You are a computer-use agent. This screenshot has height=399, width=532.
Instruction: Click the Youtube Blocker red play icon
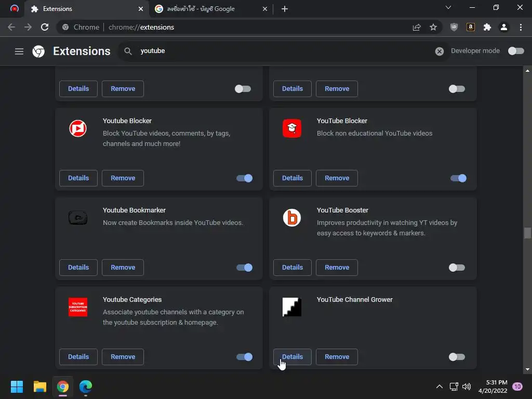tap(78, 129)
